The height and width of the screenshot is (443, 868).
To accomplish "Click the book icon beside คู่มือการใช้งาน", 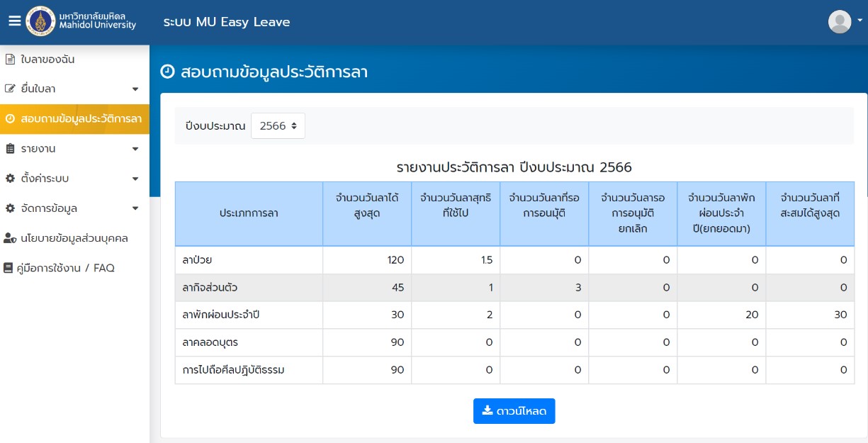I will pyautogui.click(x=9, y=268).
